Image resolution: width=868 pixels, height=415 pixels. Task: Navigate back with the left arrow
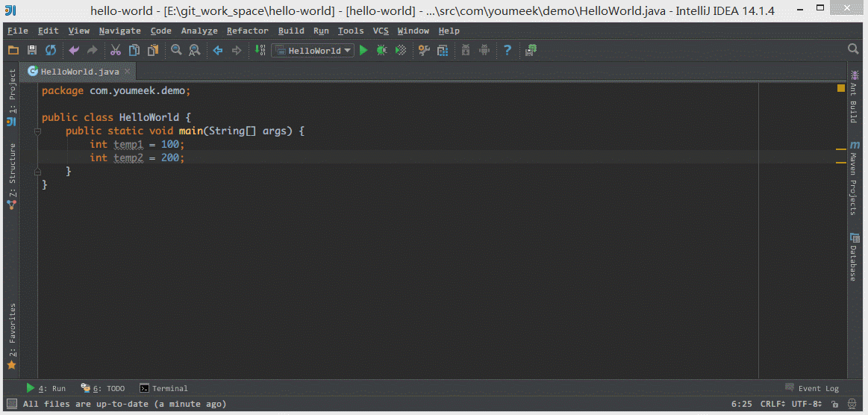tap(218, 50)
